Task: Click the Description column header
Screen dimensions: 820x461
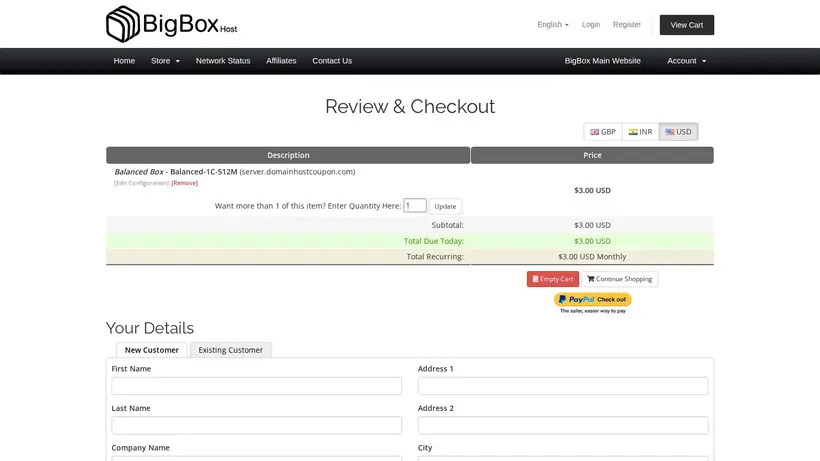Action: (x=288, y=155)
